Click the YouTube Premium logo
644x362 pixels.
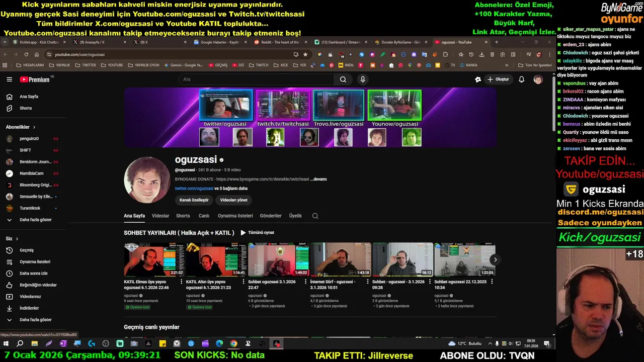(x=35, y=79)
